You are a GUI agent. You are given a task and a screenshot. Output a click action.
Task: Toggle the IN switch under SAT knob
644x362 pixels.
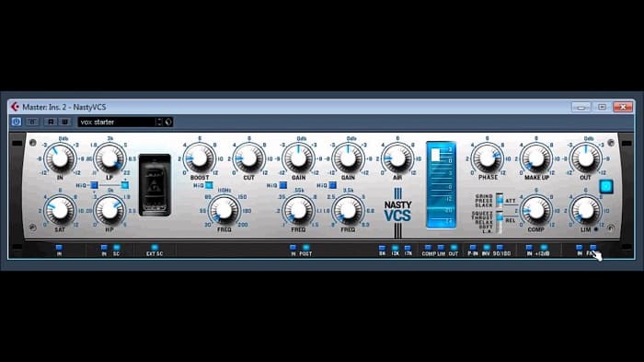[59, 248]
